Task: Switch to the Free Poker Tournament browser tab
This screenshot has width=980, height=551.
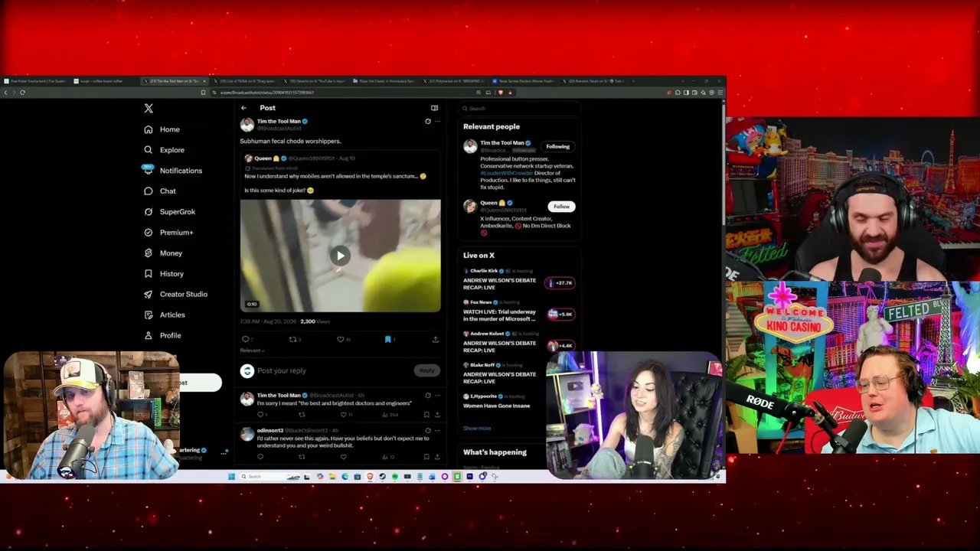Action: pos(35,81)
